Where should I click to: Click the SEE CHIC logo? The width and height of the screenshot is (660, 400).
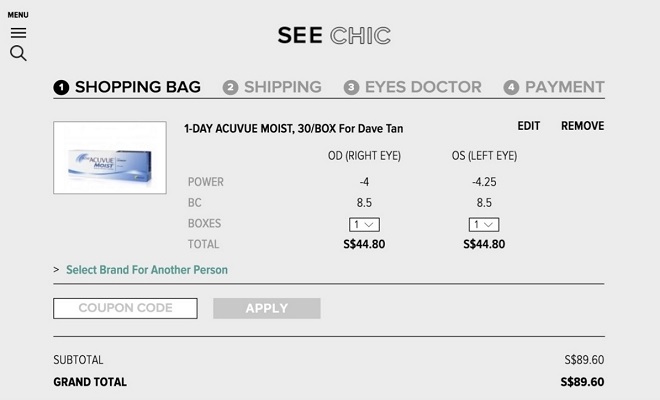[334, 37]
